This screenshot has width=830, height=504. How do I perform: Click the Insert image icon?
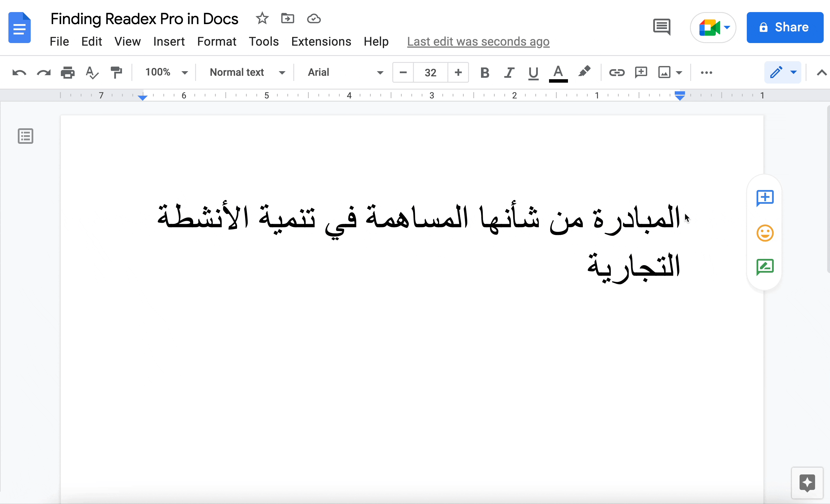[665, 72]
